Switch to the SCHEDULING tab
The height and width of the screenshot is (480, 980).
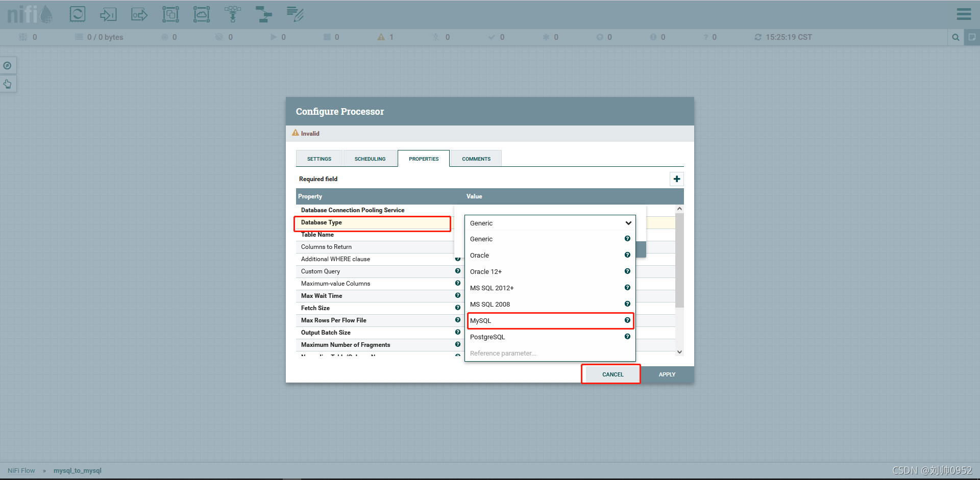point(370,159)
